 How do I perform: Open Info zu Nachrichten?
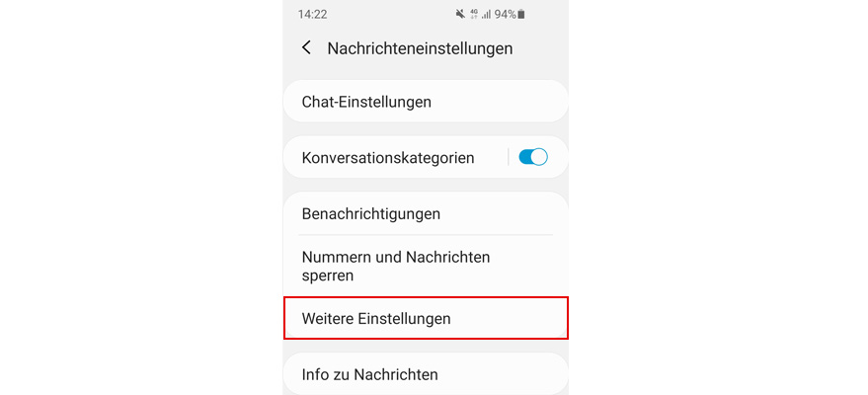[369, 374]
